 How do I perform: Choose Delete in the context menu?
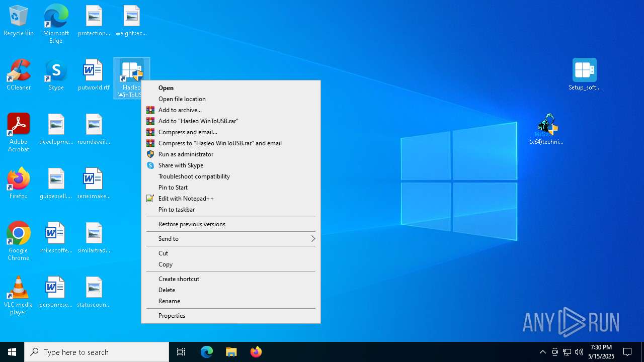click(x=231, y=290)
